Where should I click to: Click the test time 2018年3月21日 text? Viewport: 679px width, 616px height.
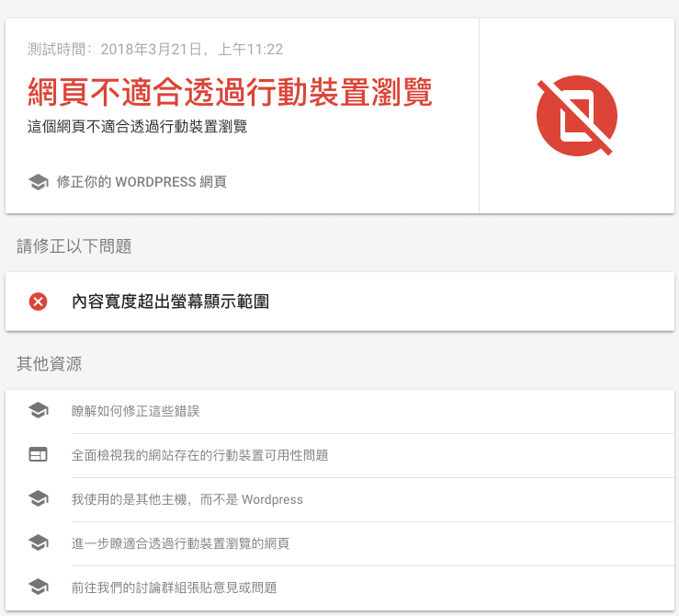pos(154,49)
